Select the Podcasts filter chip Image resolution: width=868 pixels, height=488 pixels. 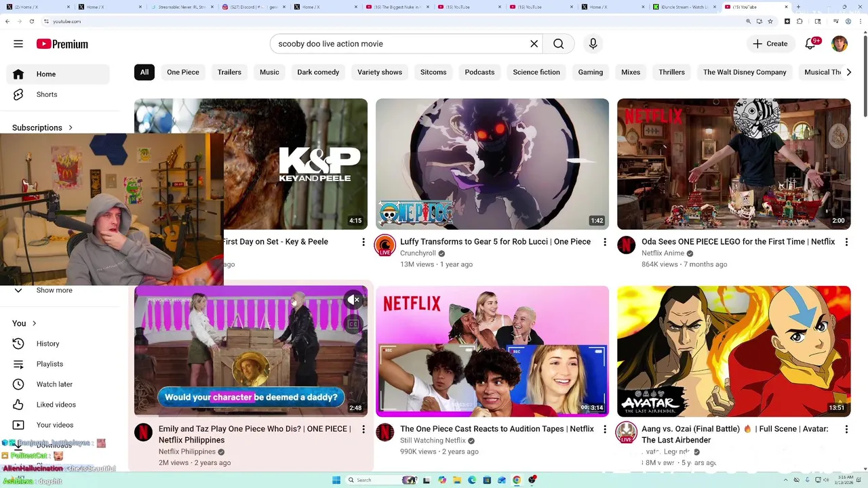[x=479, y=73]
